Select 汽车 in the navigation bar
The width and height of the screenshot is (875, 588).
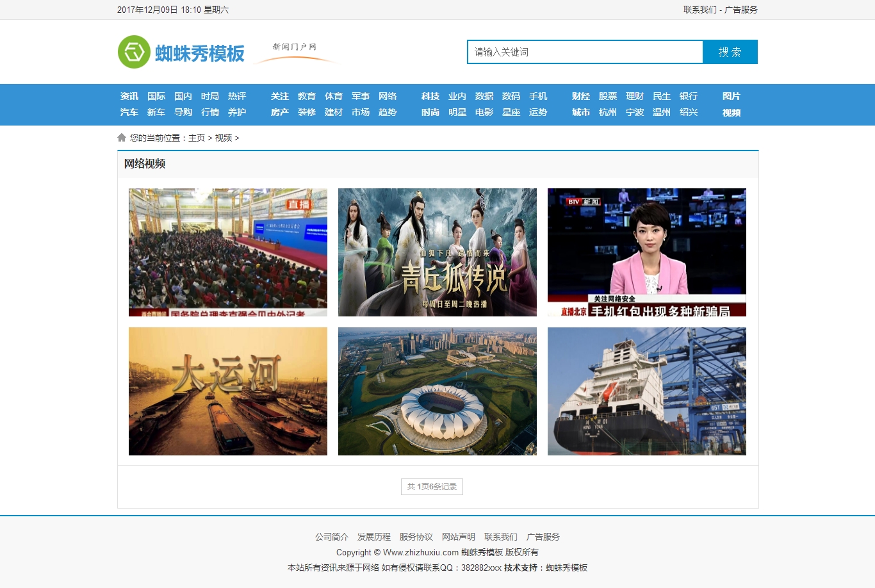point(129,112)
